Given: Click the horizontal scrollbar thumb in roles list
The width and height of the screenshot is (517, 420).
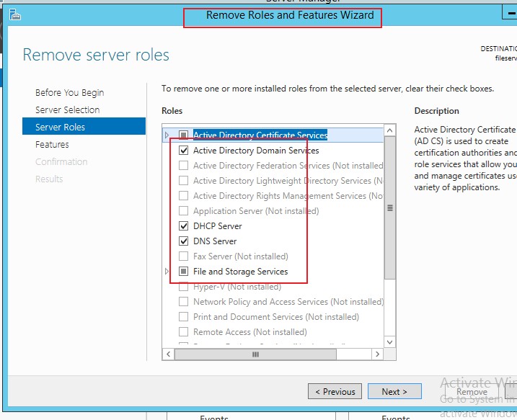Looking at the screenshot, I should click(255, 354).
